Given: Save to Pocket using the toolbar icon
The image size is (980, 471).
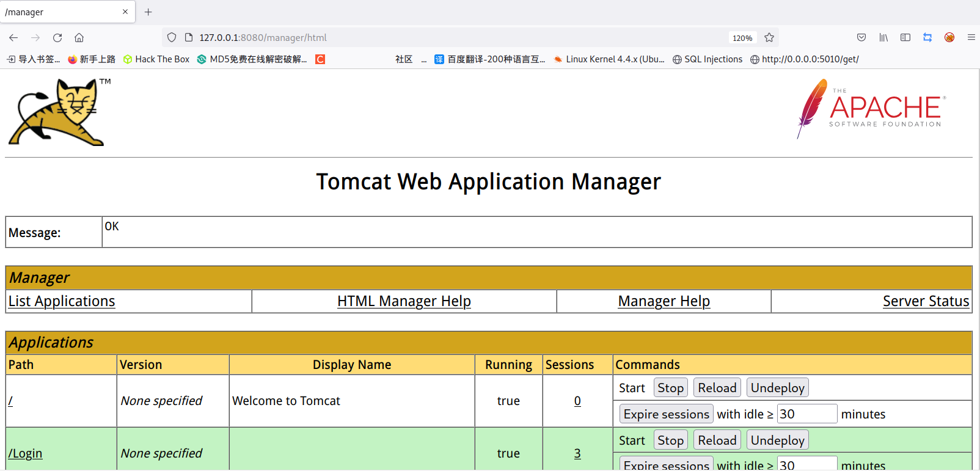Looking at the screenshot, I should [861, 38].
